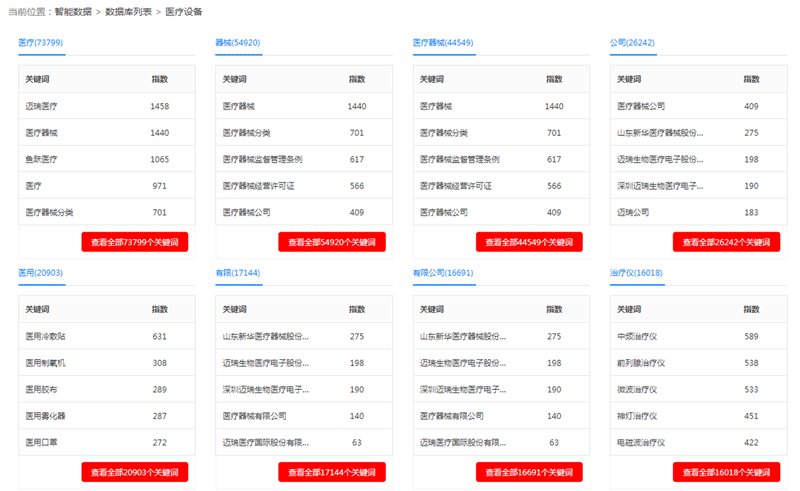The image size is (800, 491).
Task: Click the 智能数据 breadcrumb link
Action: pos(73,11)
